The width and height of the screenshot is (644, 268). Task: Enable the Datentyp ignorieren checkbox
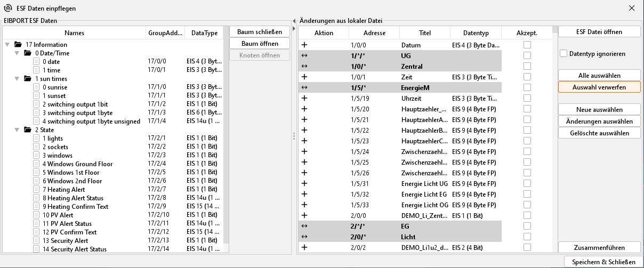tap(563, 54)
